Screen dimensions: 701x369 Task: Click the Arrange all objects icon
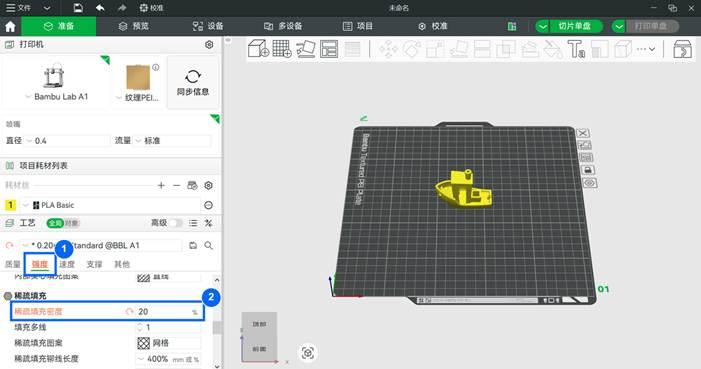point(329,49)
